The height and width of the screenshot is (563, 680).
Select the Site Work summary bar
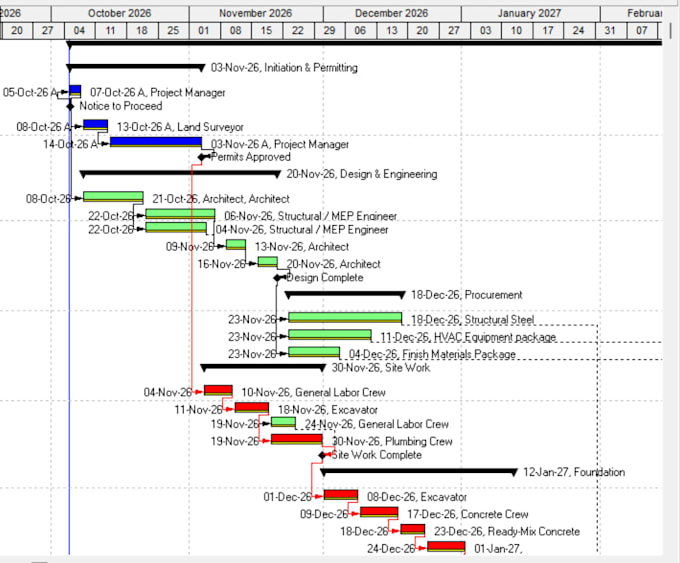pos(263,367)
